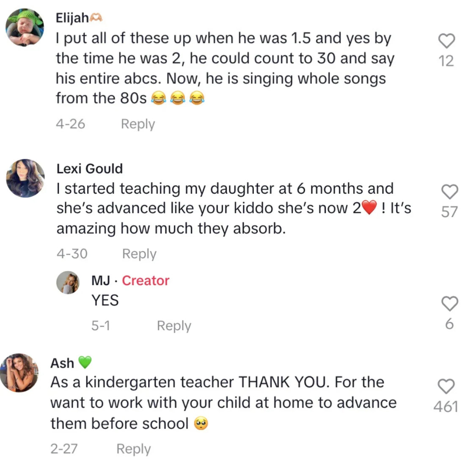Reply to Elijah's comment

[x=138, y=124]
